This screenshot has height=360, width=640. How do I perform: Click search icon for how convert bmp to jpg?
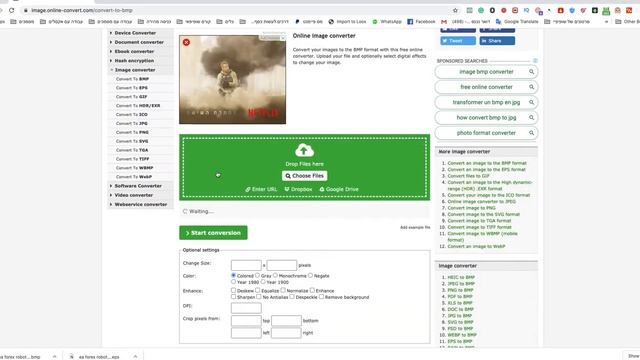coord(531,118)
